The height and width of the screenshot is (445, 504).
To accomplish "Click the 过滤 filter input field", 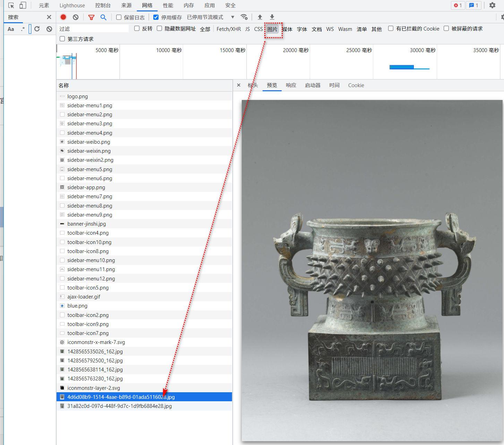I will click(93, 29).
